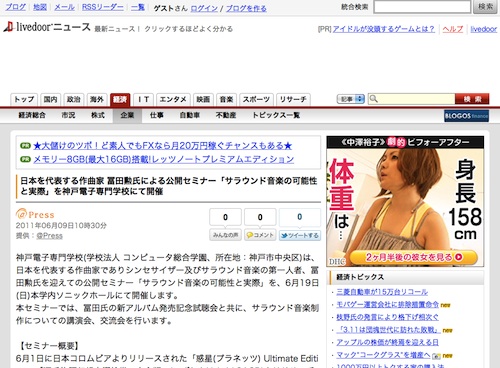Open the livedoor link at top right
This screenshot has height=368, width=500.
[x=484, y=29]
